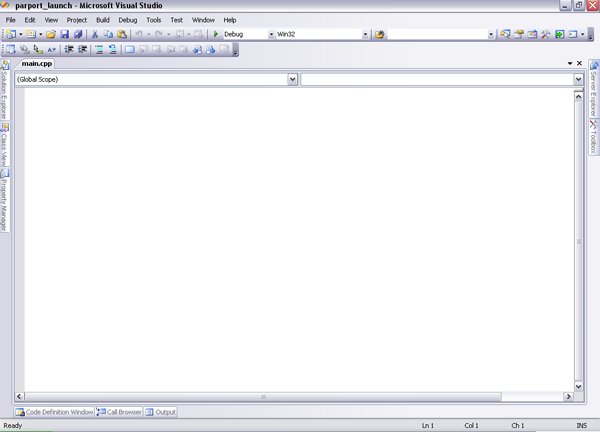
Task: Show the Call Browser tab
Action: click(x=119, y=412)
